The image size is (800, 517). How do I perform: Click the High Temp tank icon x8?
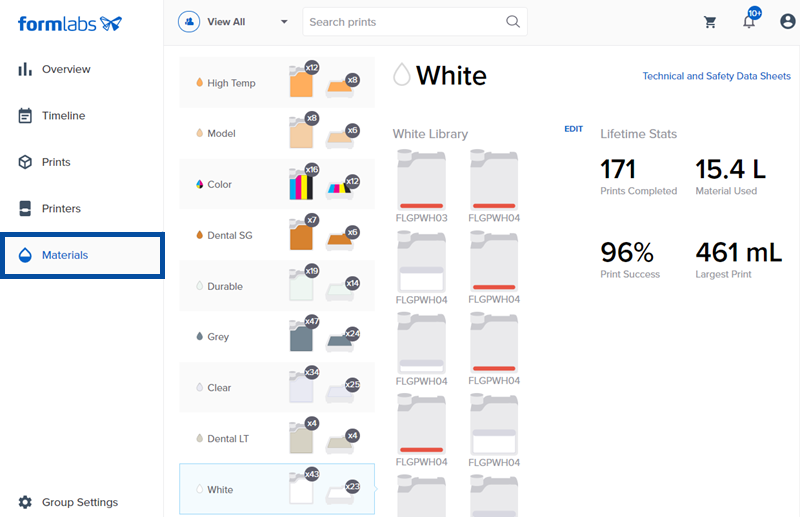click(x=340, y=88)
